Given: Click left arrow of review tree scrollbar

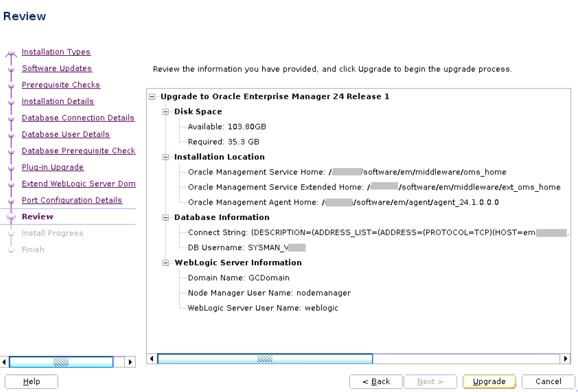Looking at the screenshot, I should click(152, 359).
